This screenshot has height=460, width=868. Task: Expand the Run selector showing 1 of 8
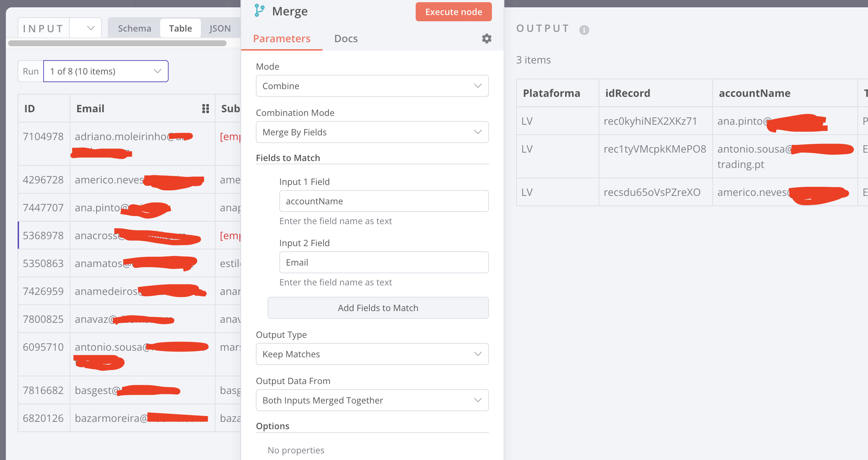click(x=106, y=71)
